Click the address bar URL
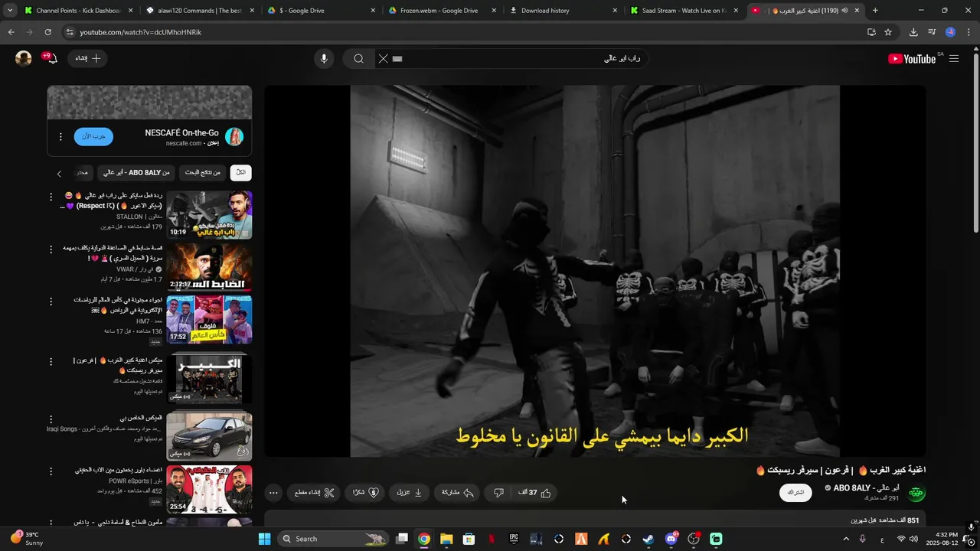Screen dimensions: 980x551 tap(141, 32)
